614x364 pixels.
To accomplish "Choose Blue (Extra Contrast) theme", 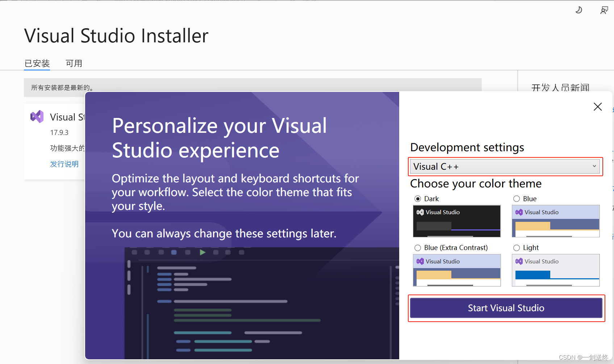I will coord(417,247).
